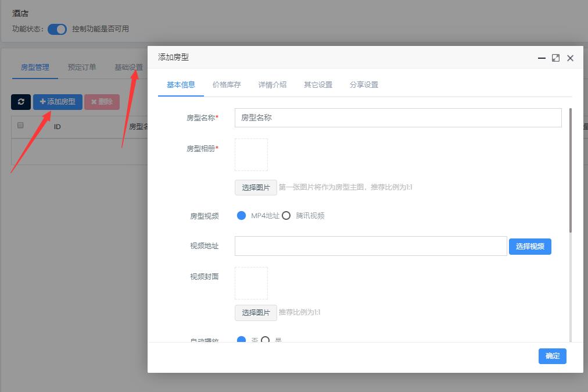Go to 预定订单 tab
The width and height of the screenshot is (588, 392).
tap(82, 67)
